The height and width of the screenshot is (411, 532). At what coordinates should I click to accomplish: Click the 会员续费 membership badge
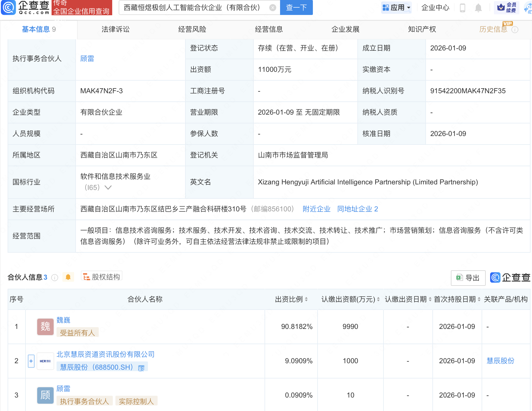507,8
